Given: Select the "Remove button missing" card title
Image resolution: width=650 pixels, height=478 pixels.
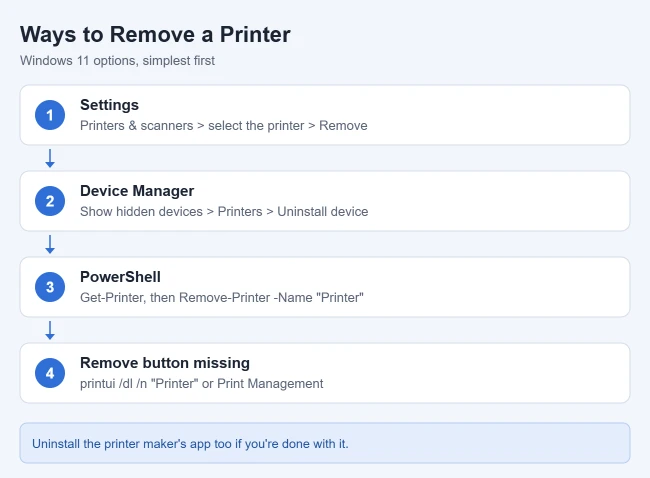Looking at the screenshot, I should click(x=165, y=363).
